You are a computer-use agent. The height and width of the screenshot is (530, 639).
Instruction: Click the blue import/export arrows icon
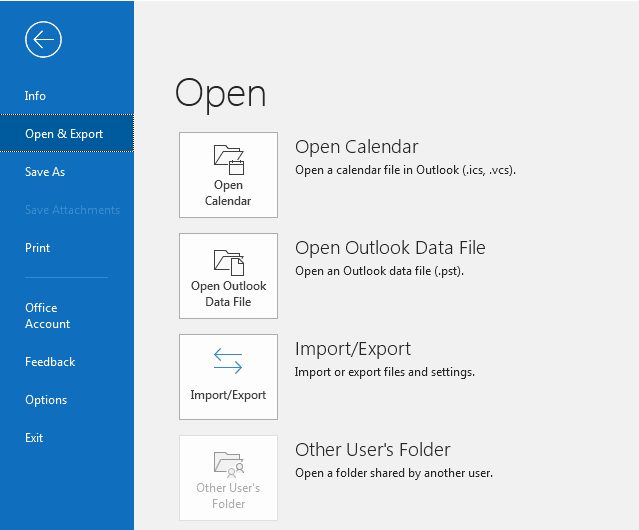click(x=228, y=361)
